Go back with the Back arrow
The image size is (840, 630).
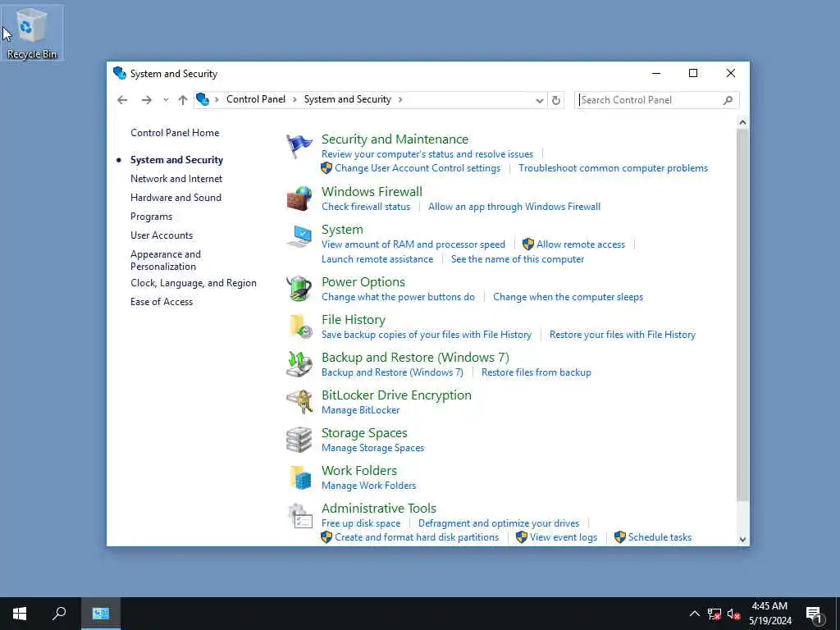tap(122, 100)
